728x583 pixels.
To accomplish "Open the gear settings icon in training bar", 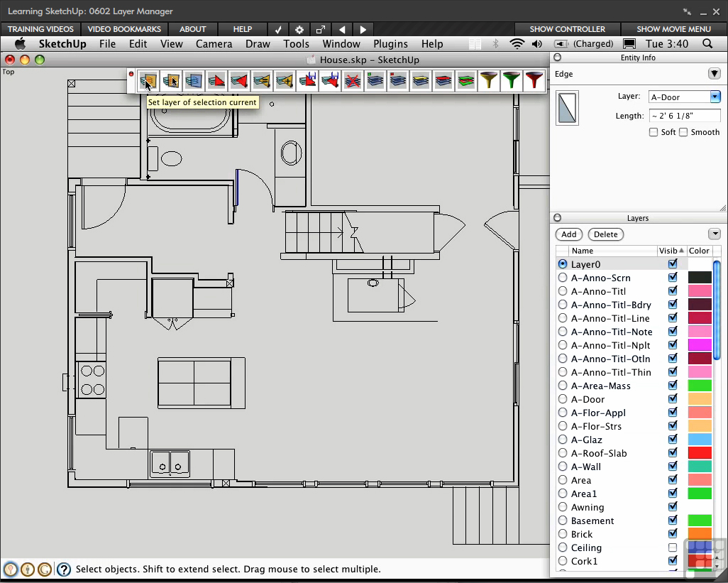I will pos(299,29).
